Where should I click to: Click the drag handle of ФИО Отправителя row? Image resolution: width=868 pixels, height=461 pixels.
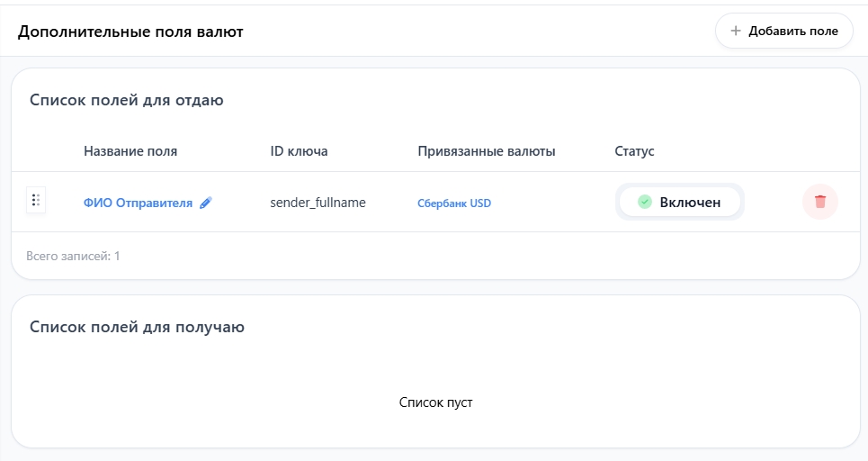pyautogui.click(x=36, y=201)
